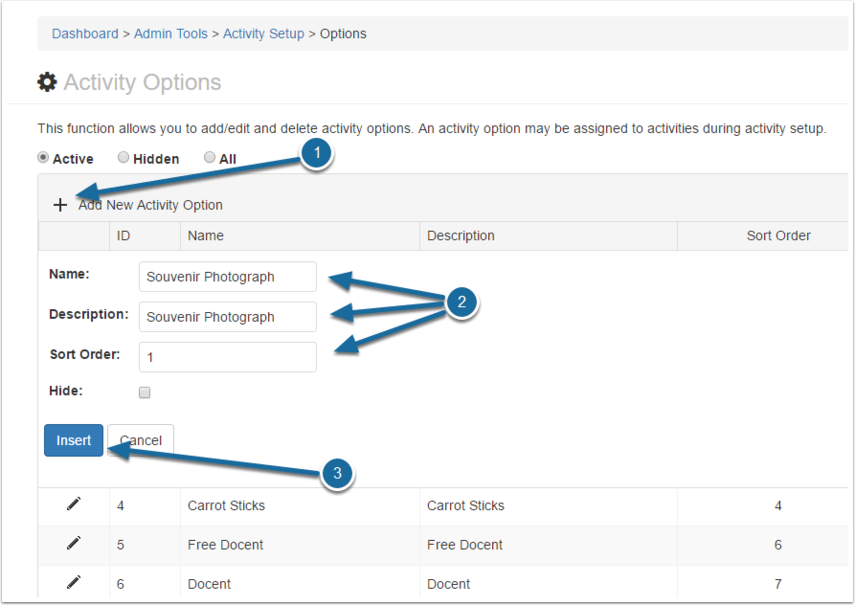Click into the Name text field
855x605 pixels.
pos(228,277)
